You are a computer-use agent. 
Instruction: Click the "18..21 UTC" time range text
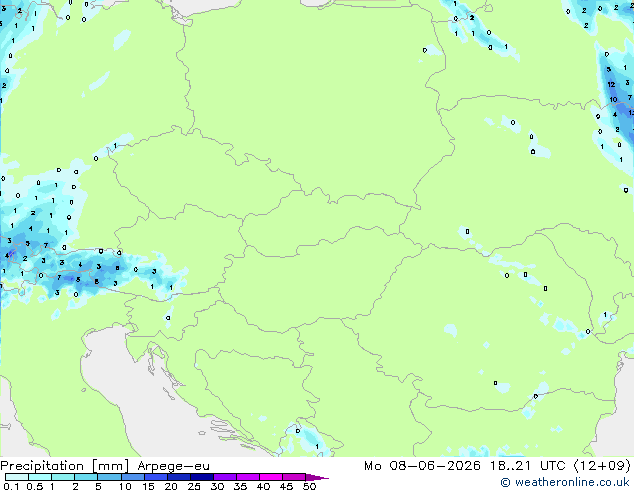[x=527, y=466]
